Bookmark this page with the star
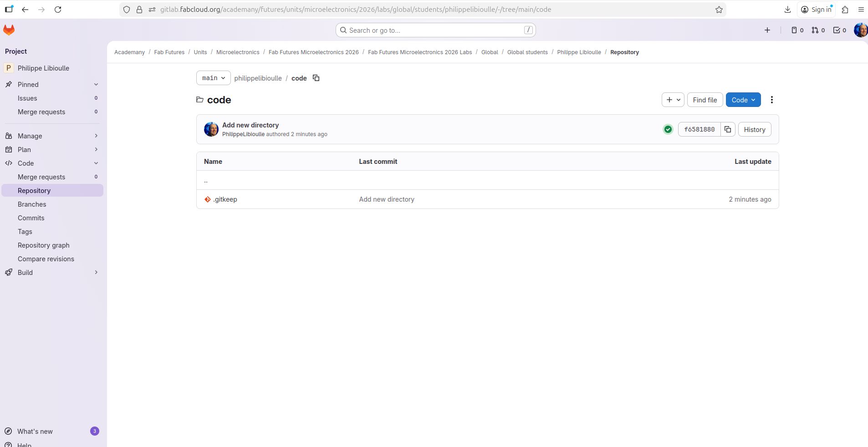Screen dimensions: 868x447 tap(719, 10)
